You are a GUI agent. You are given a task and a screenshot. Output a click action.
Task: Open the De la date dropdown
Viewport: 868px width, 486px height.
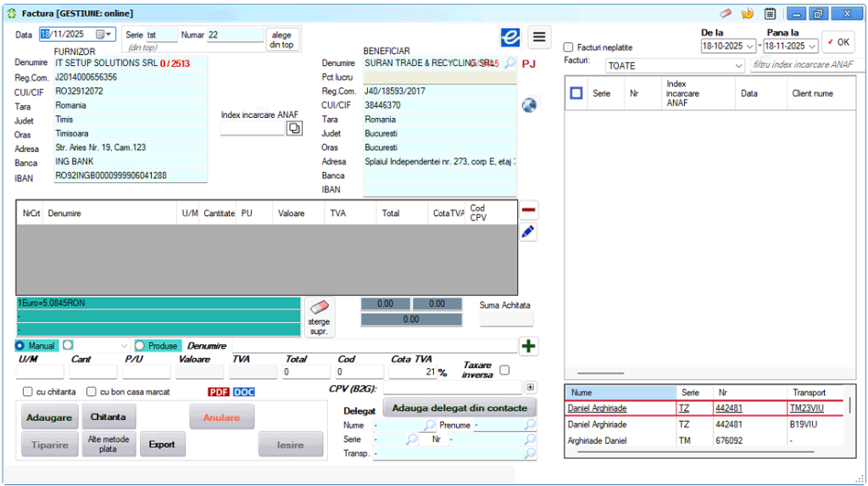(x=750, y=47)
